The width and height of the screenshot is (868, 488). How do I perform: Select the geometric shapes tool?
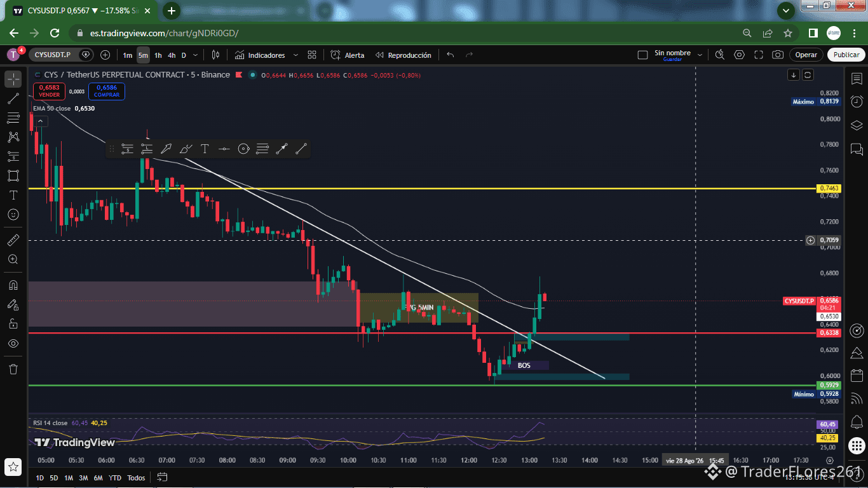[x=13, y=175]
